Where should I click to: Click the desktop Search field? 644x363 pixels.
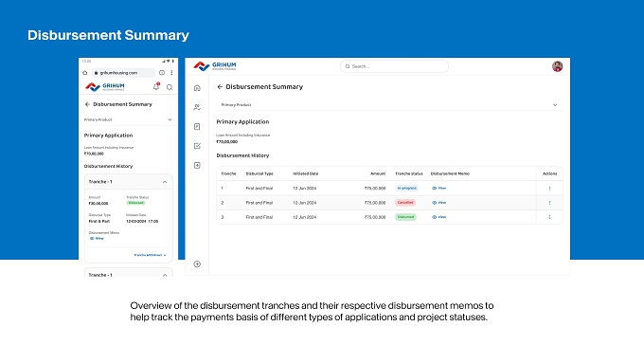pos(394,66)
